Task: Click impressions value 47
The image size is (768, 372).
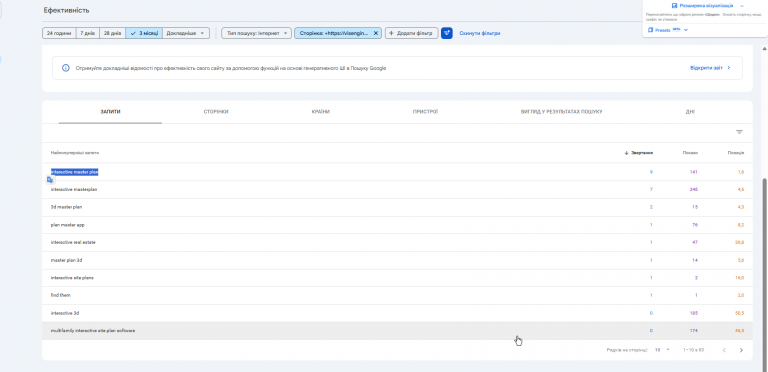Action: pyautogui.click(x=695, y=242)
